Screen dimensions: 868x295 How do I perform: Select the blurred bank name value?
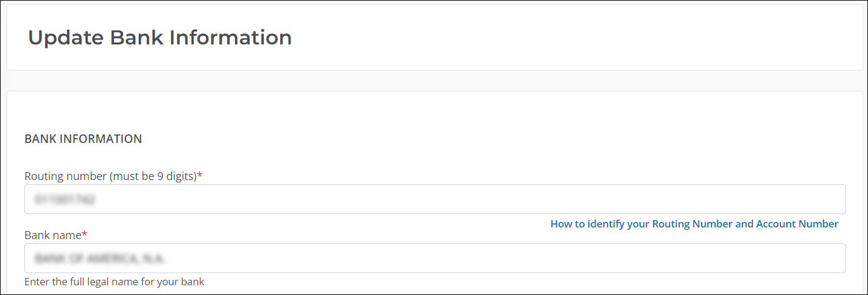tap(101, 259)
